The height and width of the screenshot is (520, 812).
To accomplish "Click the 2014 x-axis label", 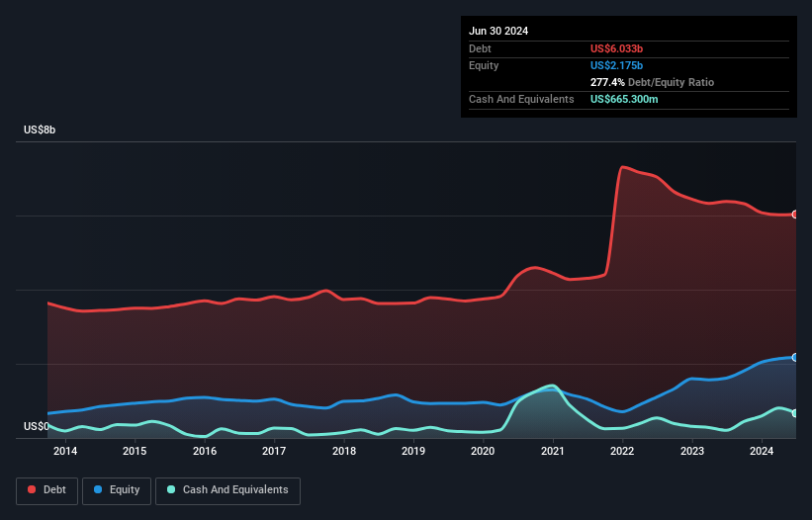I will tap(65, 451).
